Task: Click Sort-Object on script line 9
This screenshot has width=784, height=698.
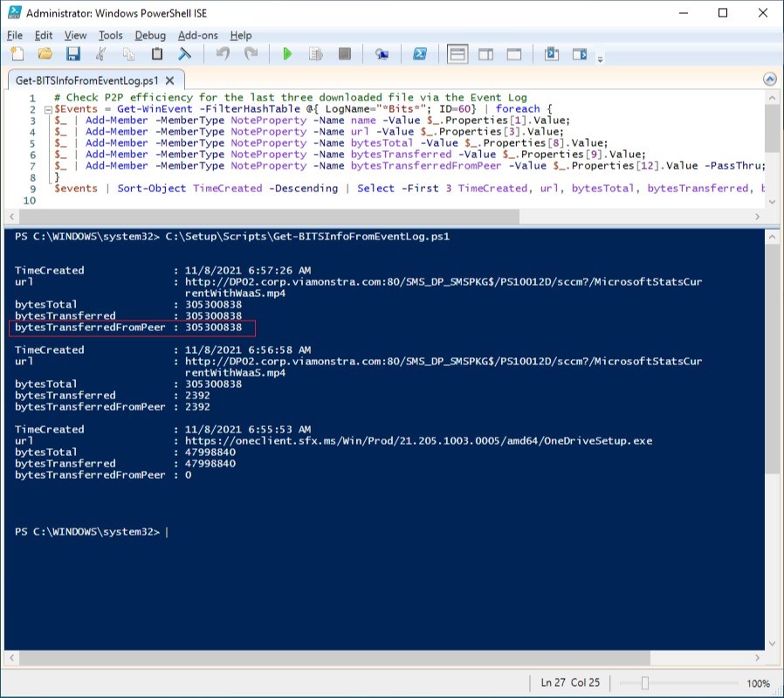Action: pos(152,188)
